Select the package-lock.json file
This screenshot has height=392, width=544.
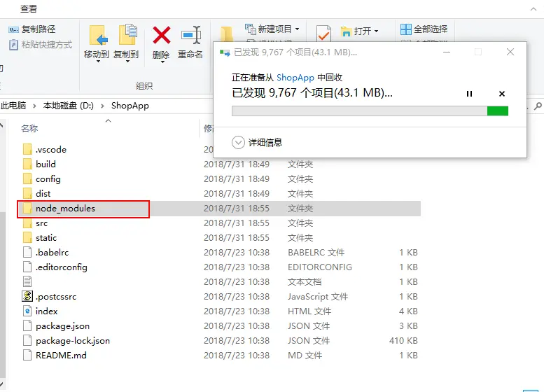coord(73,341)
